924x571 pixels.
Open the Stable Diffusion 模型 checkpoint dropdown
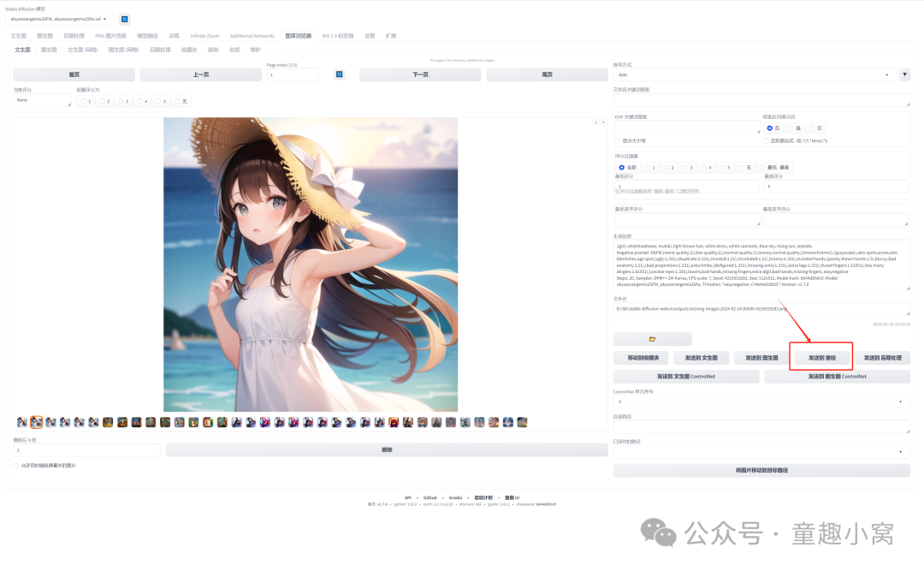click(59, 19)
